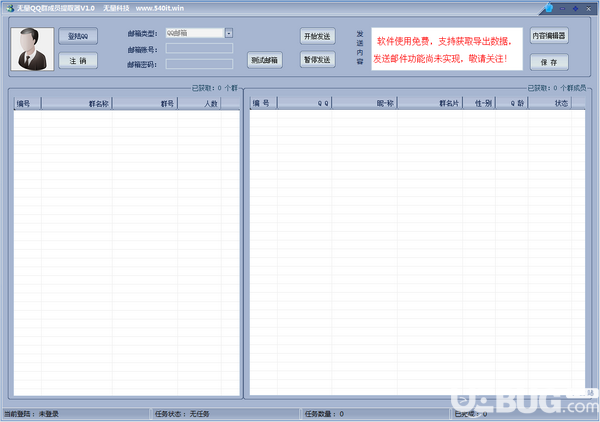Click the blue skin icon in title bar
600x422 pixels.
pos(549,8)
